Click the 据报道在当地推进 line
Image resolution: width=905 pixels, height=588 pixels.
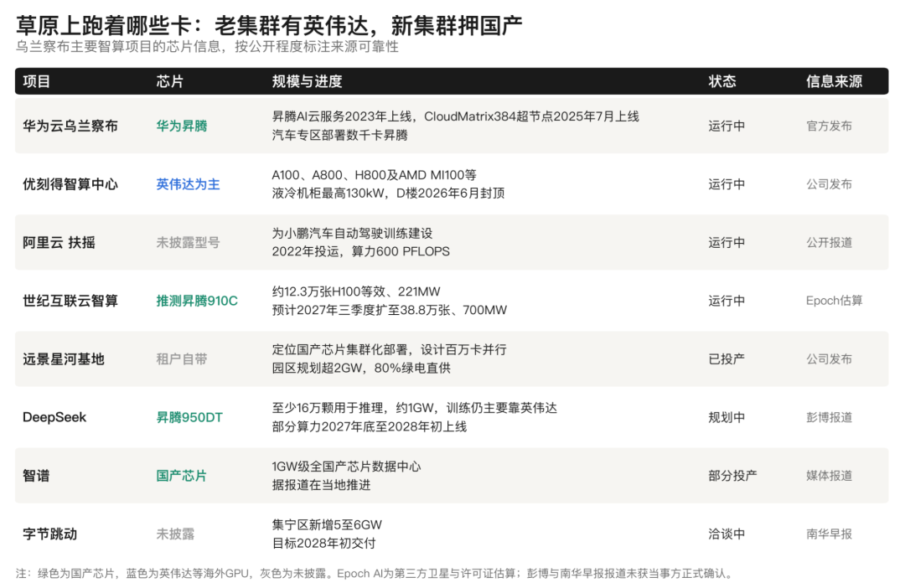[x=321, y=485]
